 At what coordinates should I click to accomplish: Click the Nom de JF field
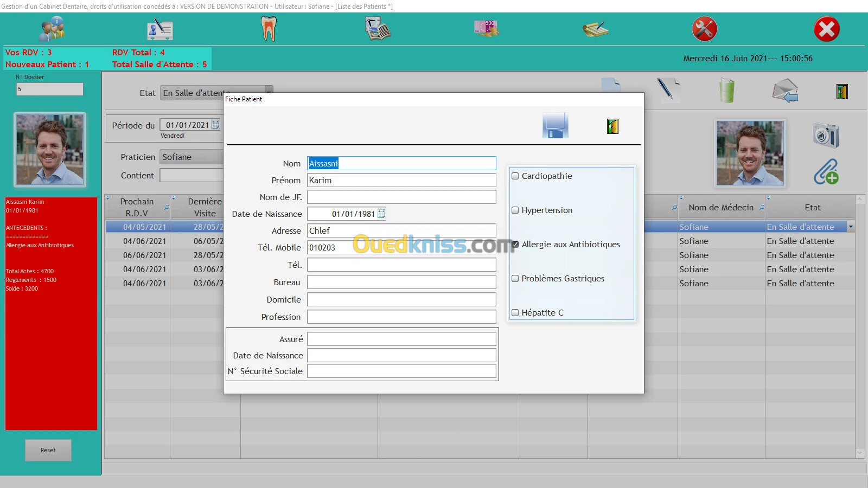pos(401,197)
